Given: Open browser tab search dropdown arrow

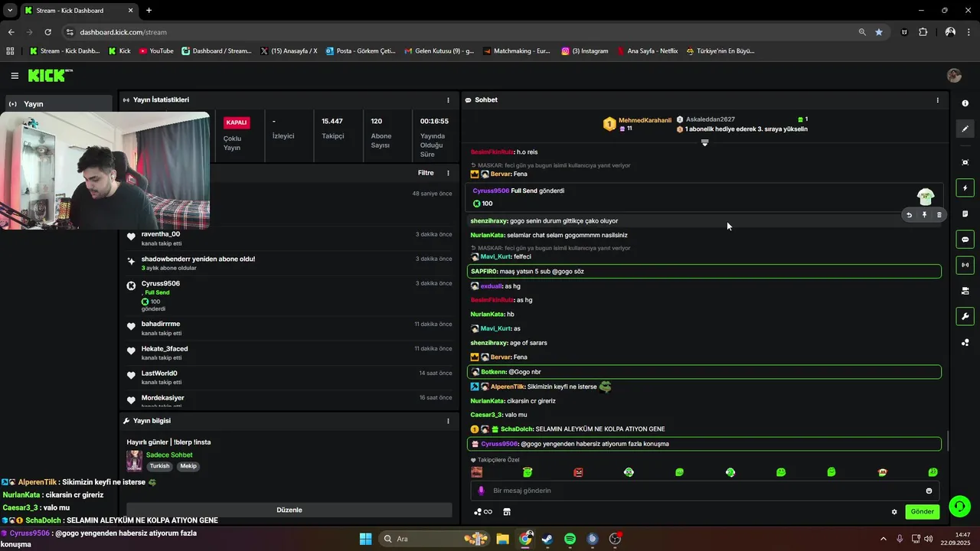Looking at the screenshot, I should point(10,11).
